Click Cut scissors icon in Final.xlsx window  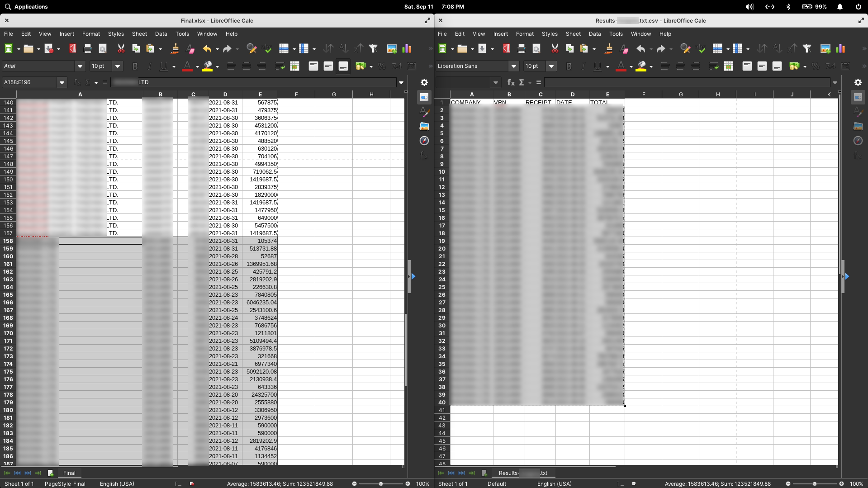coord(121,49)
